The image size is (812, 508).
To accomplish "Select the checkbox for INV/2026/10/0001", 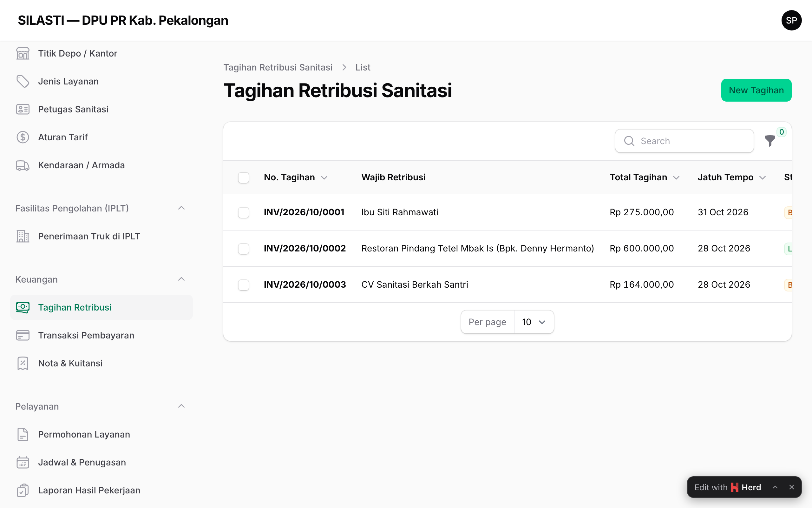I will (244, 212).
